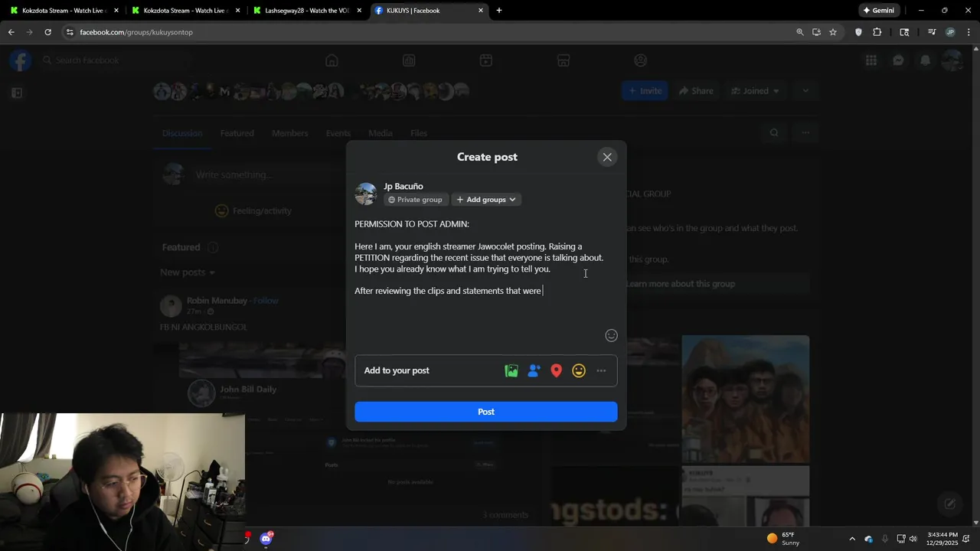Bookmark this page with the star icon
The width and height of the screenshot is (980, 551).
833,32
